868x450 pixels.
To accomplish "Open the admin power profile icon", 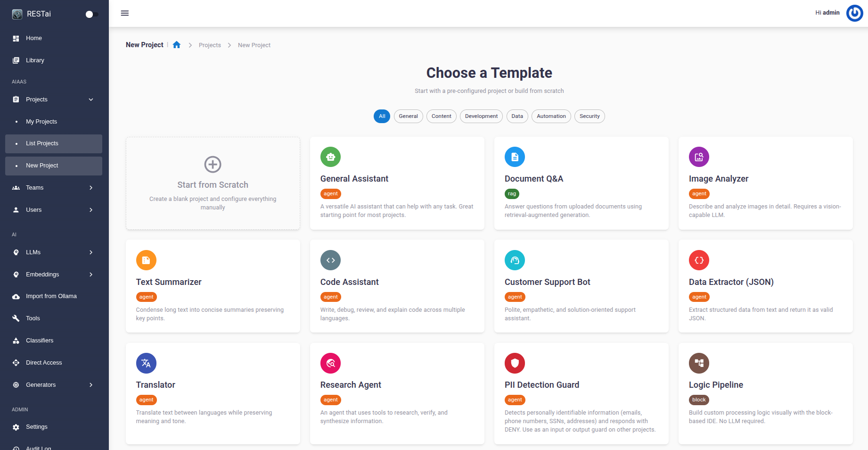I will [x=854, y=13].
